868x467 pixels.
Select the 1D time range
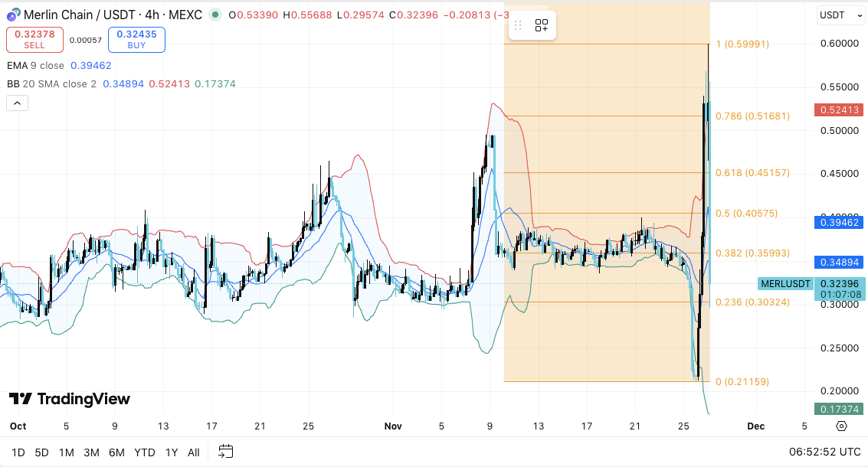(18, 452)
